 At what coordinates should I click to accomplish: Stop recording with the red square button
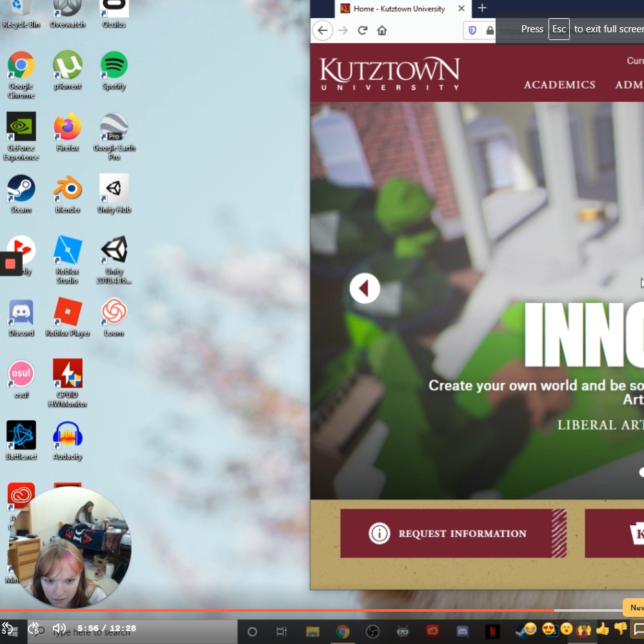pyautogui.click(x=10, y=264)
